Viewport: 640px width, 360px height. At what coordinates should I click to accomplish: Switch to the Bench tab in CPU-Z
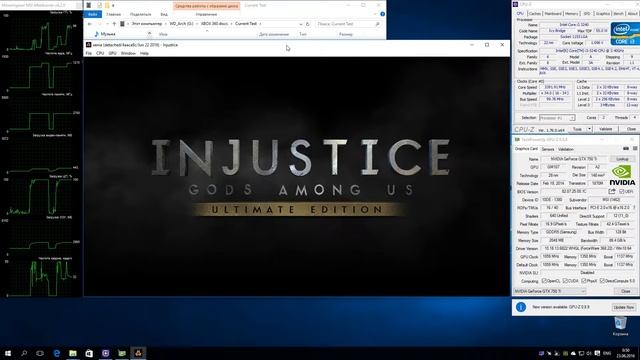[x=618, y=13]
